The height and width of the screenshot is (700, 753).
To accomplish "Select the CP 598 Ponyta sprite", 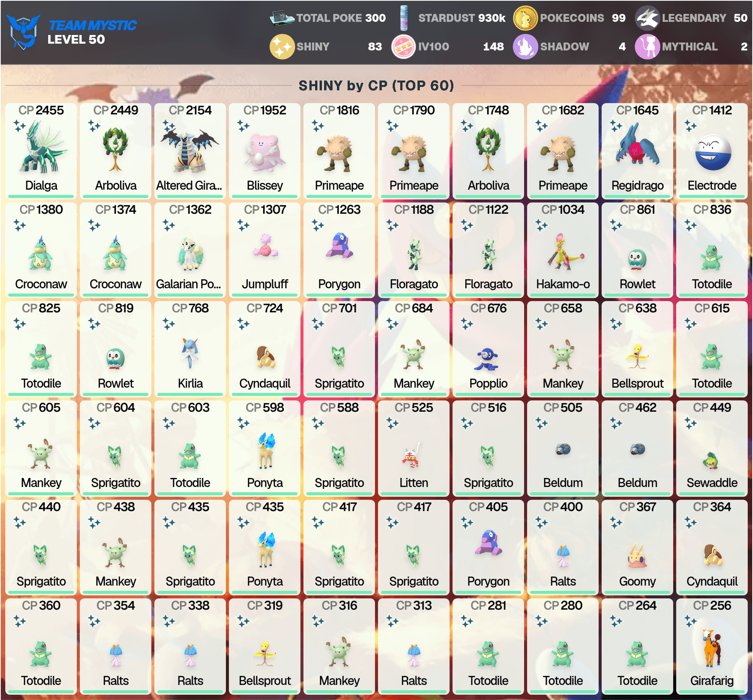I will [x=267, y=450].
